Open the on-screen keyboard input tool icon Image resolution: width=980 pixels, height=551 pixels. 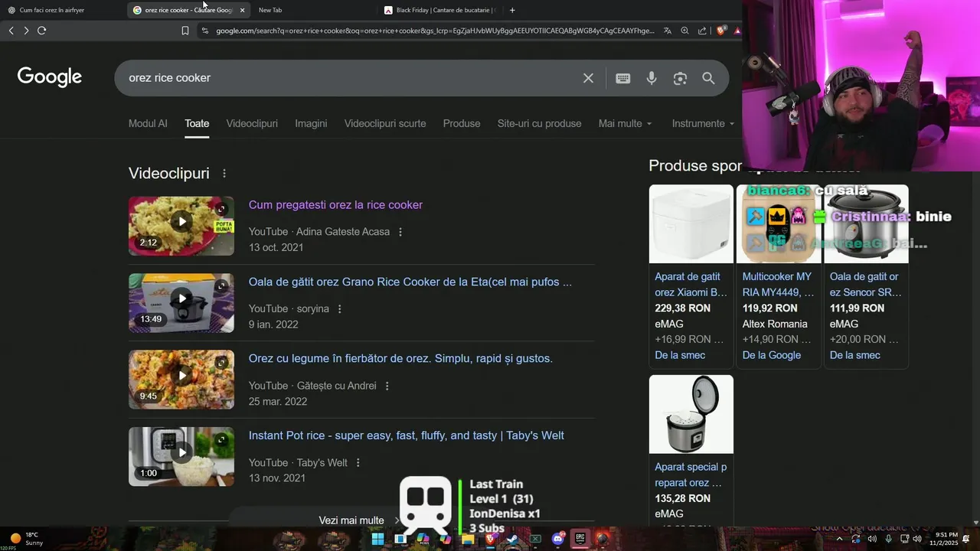click(623, 78)
